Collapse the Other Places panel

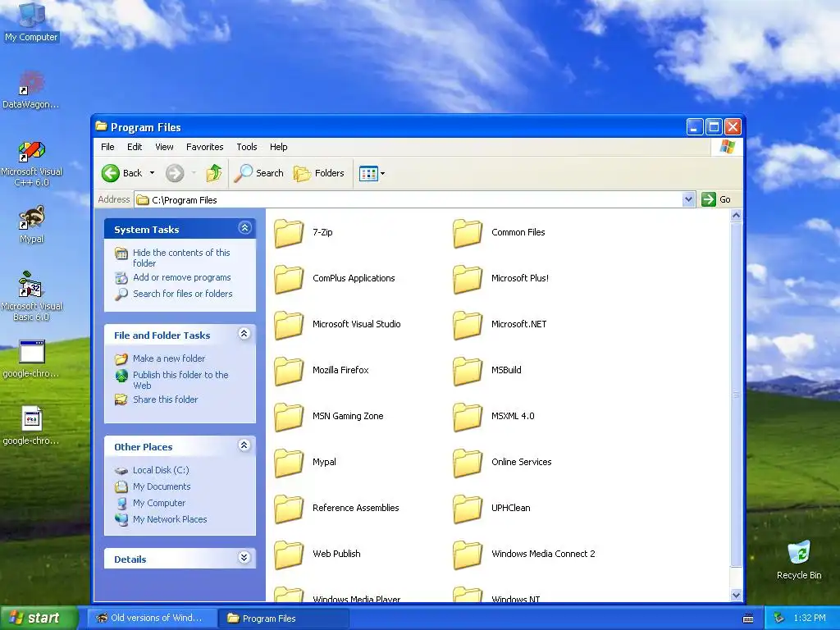coord(244,445)
